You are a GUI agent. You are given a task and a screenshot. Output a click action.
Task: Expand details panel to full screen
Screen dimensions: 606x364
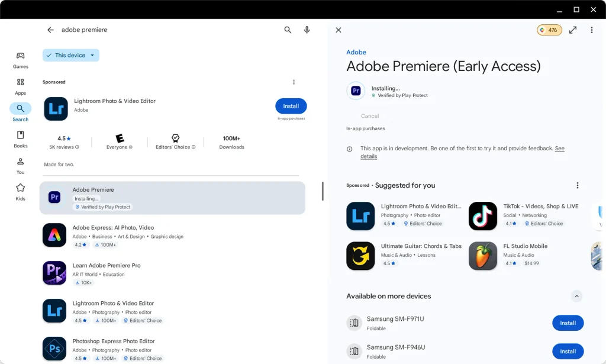[x=573, y=30]
